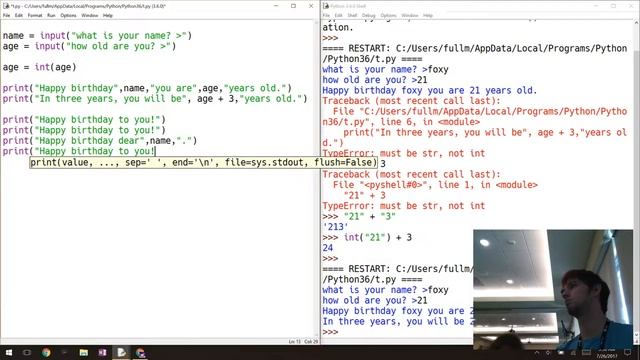Open the Help menu in the Python Shell
The image size is (640, 360).
pos(428,16)
